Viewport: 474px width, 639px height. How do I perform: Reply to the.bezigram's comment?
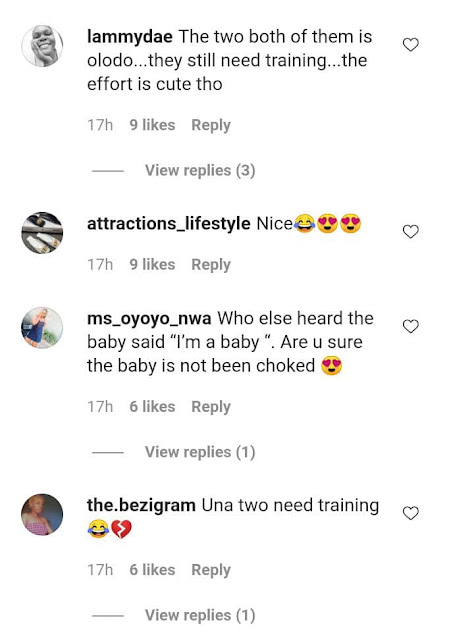[211, 570]
